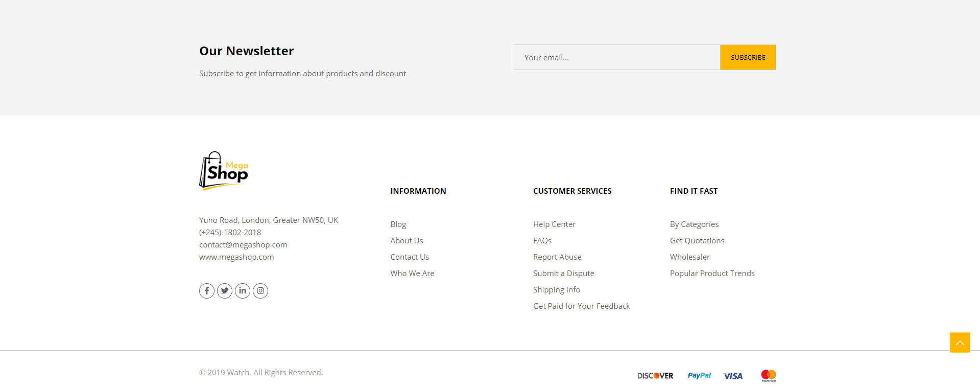980x387 pixels.
Task: Click the contact@megashop.com email address
Action: 243,245
